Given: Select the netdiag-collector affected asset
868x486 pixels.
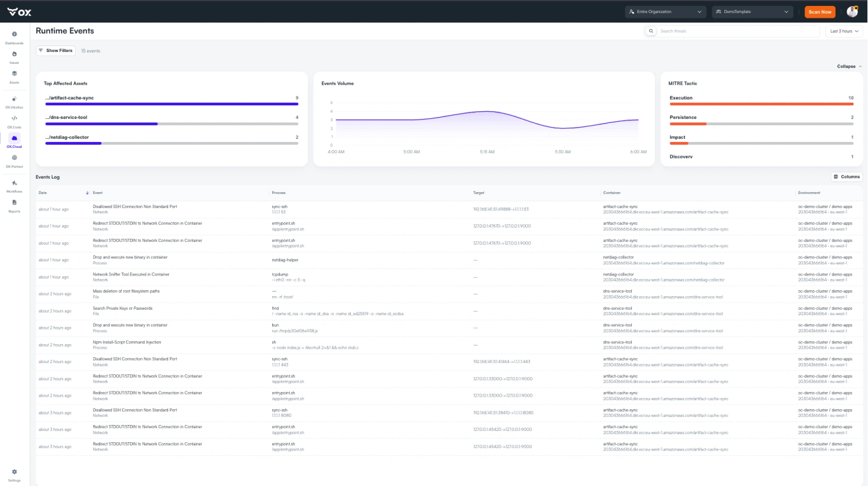Looking at the screenshot, I should (172, 140).
